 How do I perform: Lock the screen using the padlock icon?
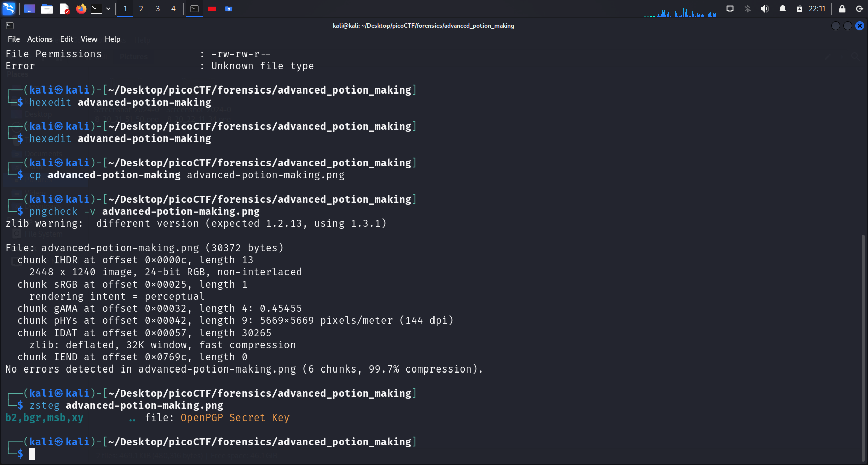pos(842,9)
